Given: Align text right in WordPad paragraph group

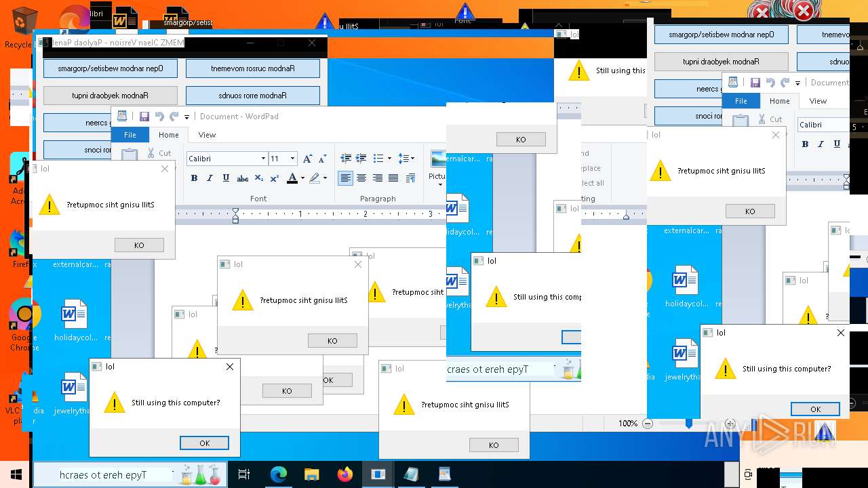Looking at the screenshot, I should (377, 178).
